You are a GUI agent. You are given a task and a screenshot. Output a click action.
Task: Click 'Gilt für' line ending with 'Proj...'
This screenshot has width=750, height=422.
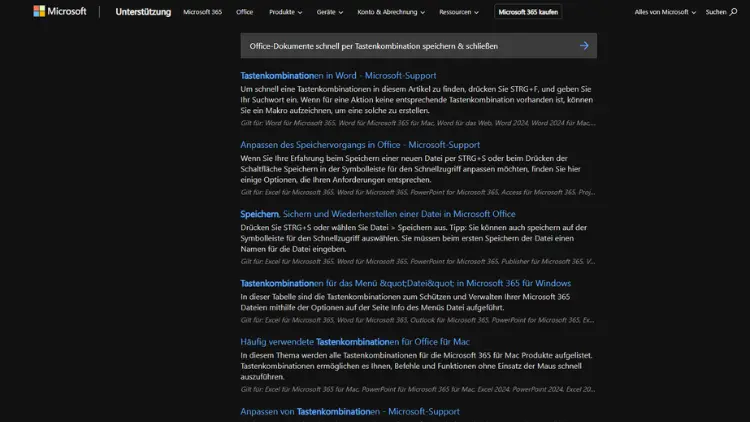[x=418, y=192]
